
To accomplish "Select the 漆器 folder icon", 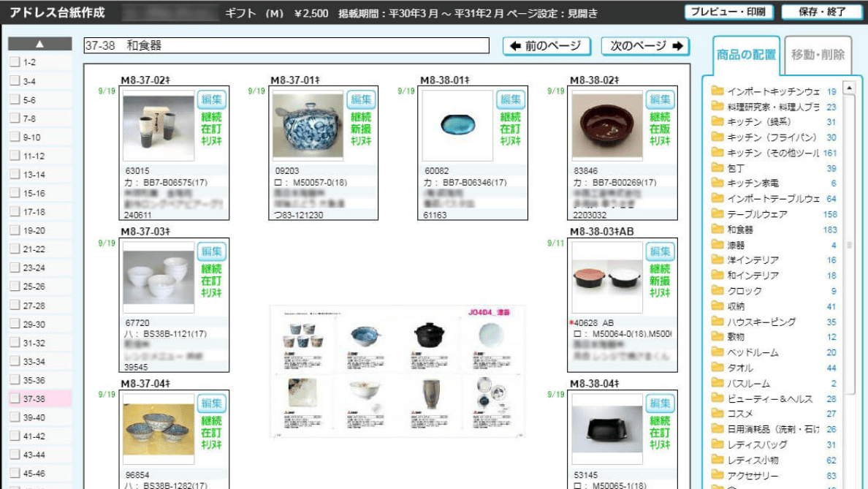I will tap(717, 245).
